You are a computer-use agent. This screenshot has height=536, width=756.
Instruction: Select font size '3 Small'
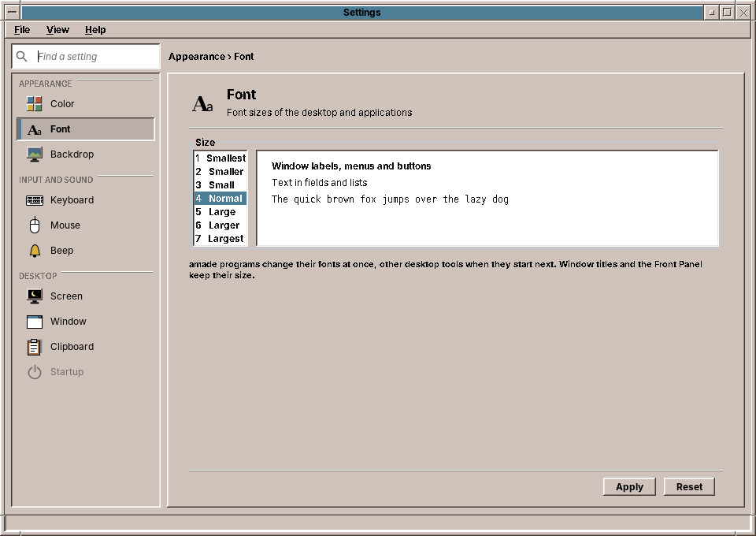coord(220,185)
